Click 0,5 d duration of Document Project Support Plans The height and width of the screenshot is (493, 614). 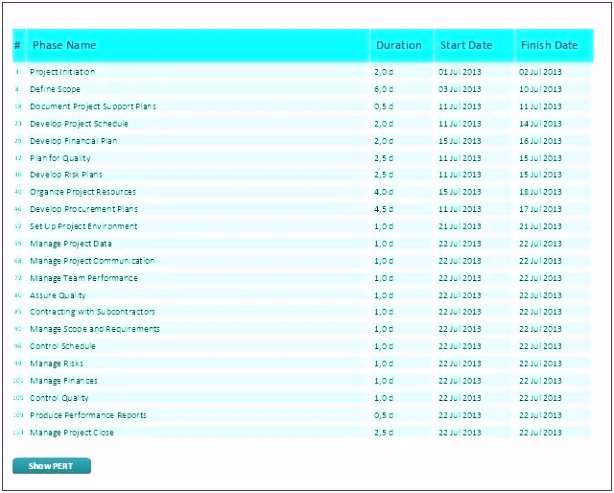coord(384,107)
